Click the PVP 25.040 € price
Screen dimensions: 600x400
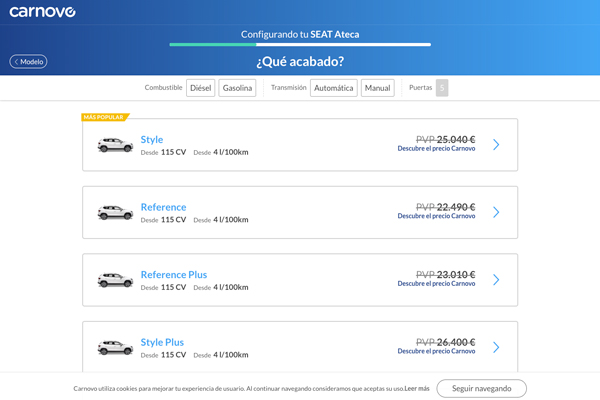tap(446, 139)
